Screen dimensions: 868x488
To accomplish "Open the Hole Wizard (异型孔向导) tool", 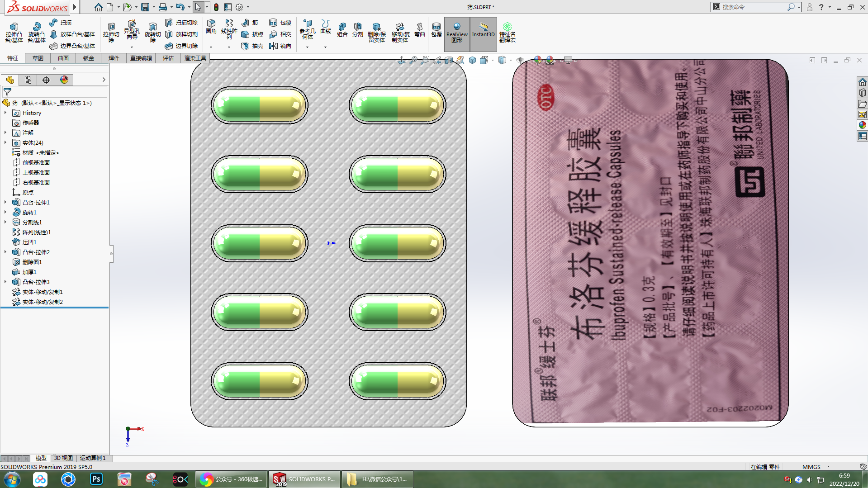I will coord(132,30).
